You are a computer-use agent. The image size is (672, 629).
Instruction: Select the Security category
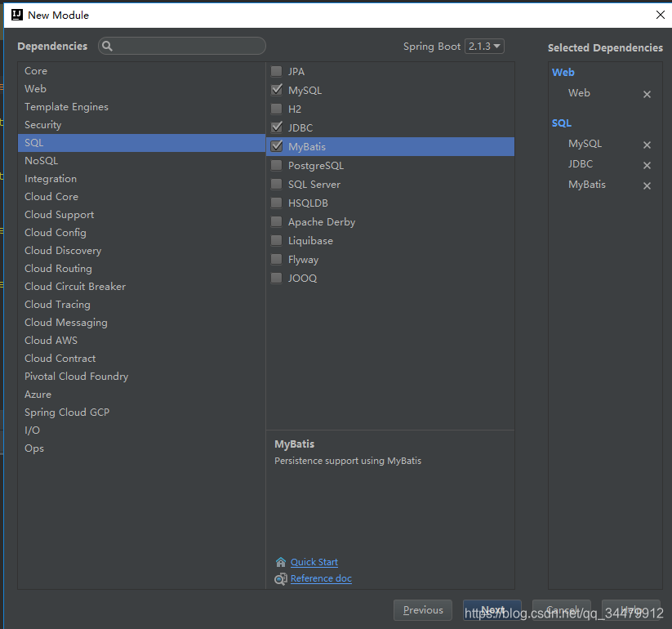[141, 125]
